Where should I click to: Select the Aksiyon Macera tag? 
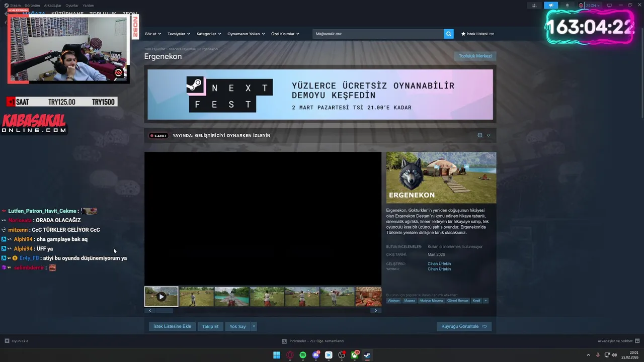pyautogui.click(x=431, y=301)
